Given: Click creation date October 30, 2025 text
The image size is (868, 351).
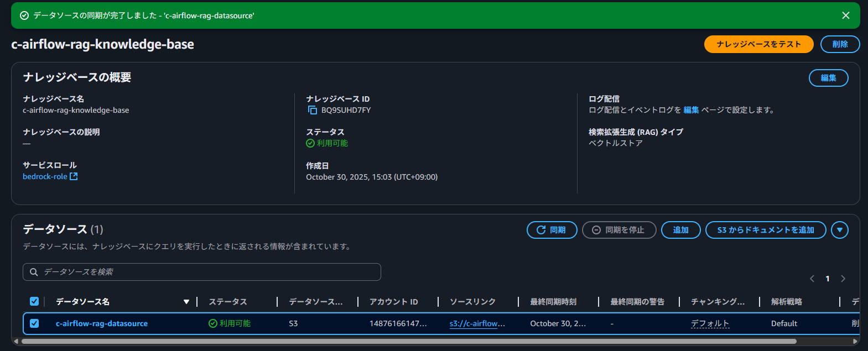Looking at the screenshot, I should point(372,177).
